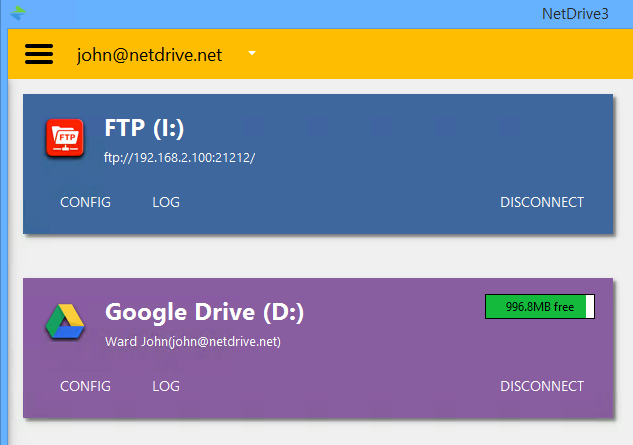Select the Google Drive (D:) title
Viewport: 633px width, 445px height.
coord(204,312)
